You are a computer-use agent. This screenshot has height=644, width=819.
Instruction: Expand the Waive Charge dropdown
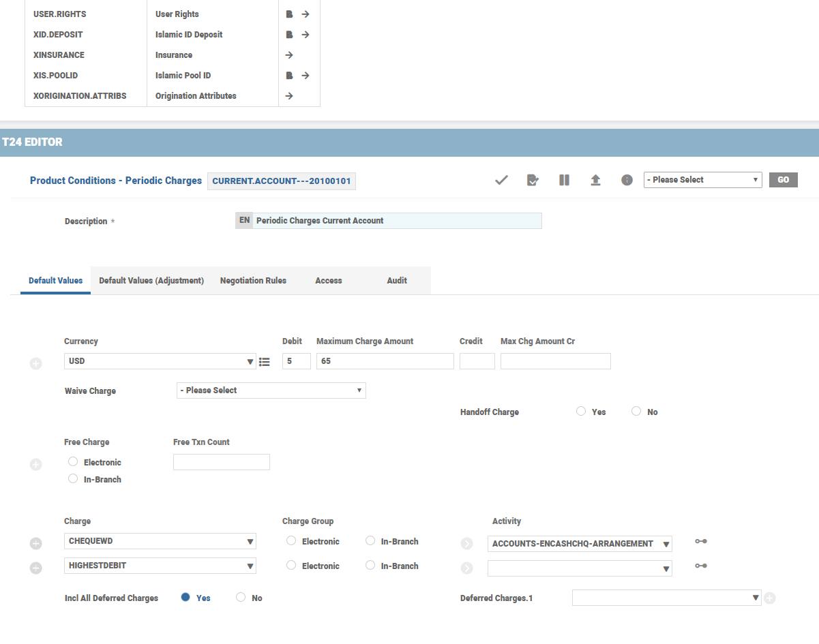coord(271,390)
